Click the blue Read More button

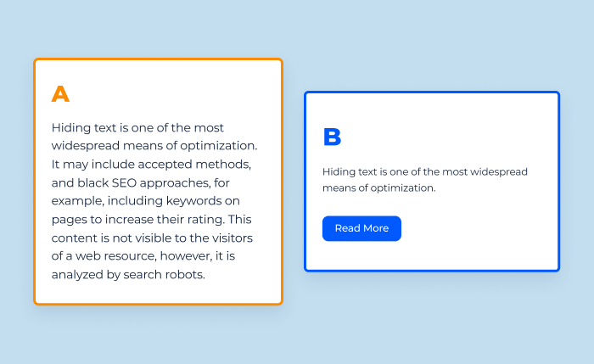click(361, 228)
